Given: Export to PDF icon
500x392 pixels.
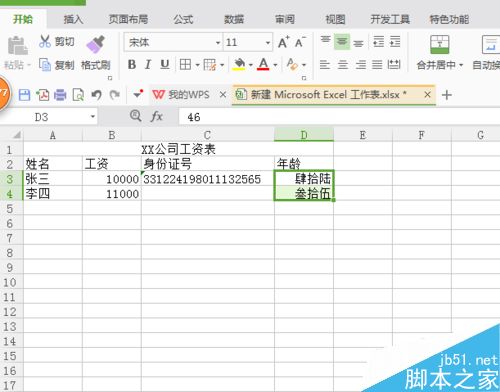Looking at the screenshot, I should pos(43,95).
